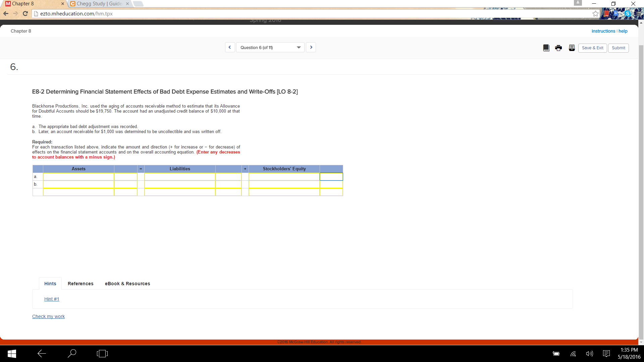
Task: Switch to the References tab
Action: coord(80,284)
